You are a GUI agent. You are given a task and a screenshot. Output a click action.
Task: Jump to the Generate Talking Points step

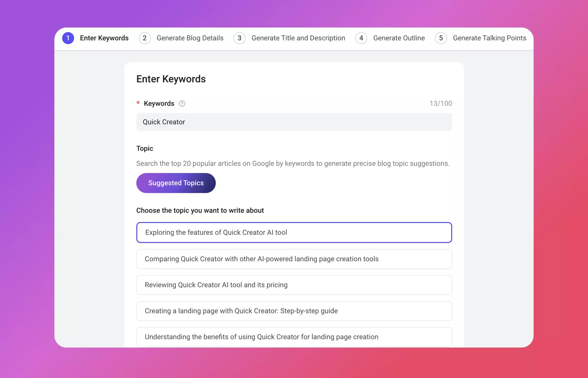click(x=489, y=38)
